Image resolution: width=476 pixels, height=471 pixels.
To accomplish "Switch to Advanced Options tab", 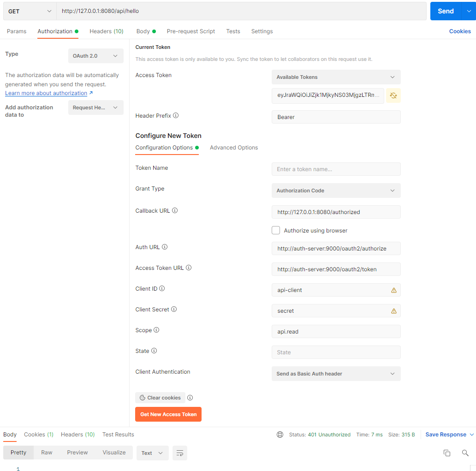I will click(x=234, y=148).
